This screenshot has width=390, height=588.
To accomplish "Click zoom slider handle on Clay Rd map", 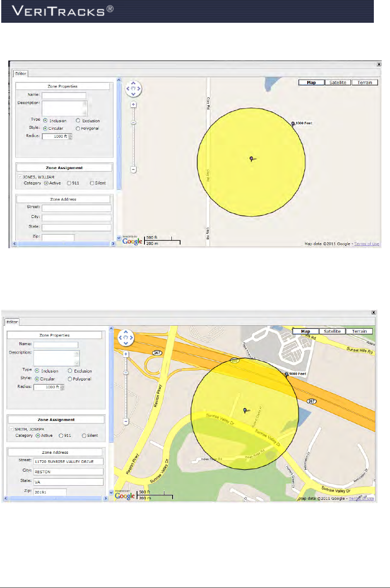I will click(133, 123).
